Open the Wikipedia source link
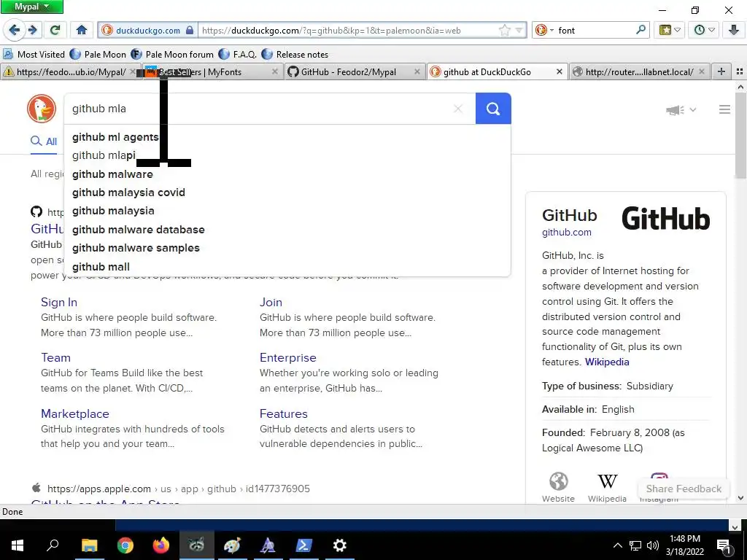The width and height of the screenshot is (747, 560). pyautogui.click(x=607, y=362)
